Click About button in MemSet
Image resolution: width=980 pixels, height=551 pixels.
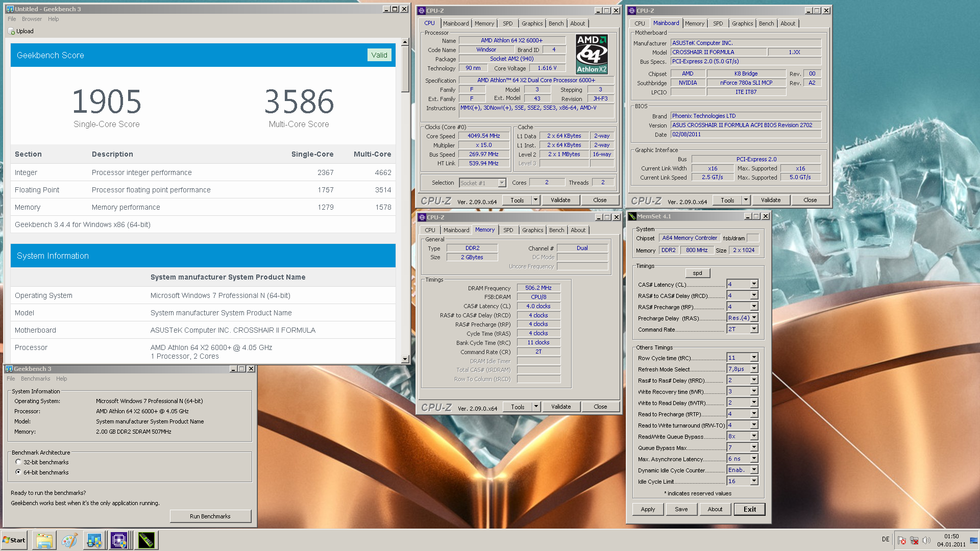pyautogui.click(x=715, y=509)
